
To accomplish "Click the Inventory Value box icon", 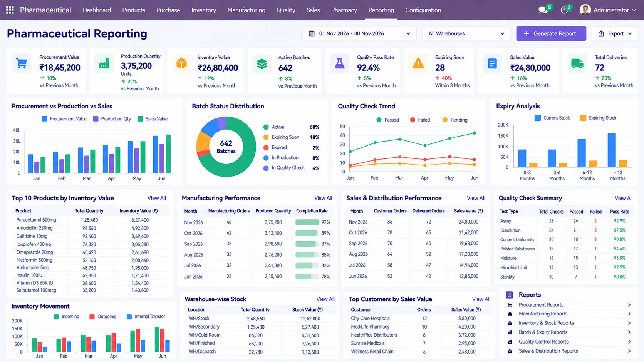I will (181, 63).
